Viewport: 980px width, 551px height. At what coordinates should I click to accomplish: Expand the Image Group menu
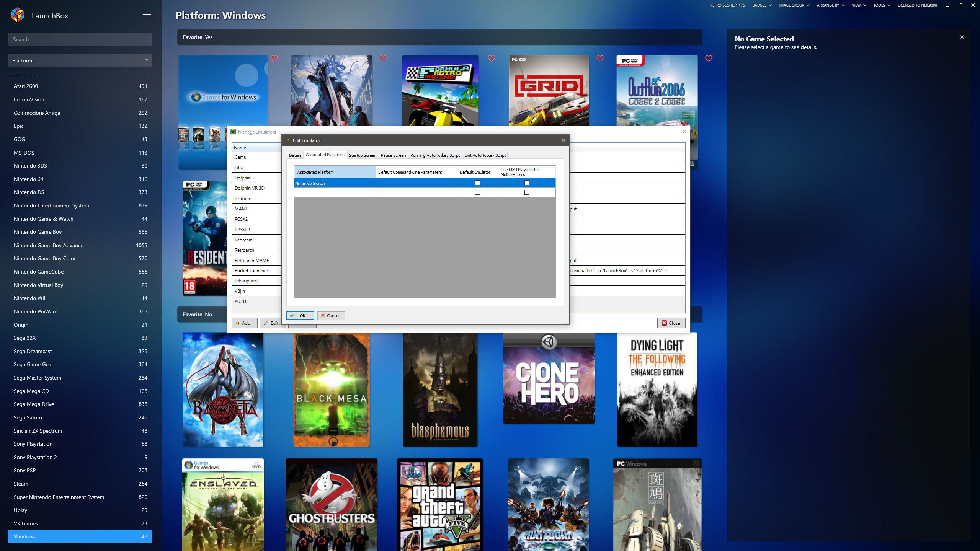pyautogui.click(x=794, y=5)
